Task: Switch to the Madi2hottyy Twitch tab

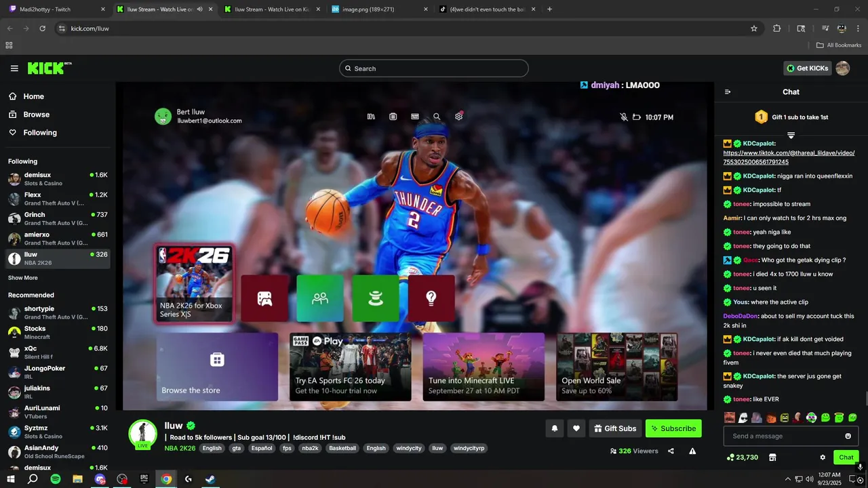Action: pyautogui.click(x=58, y=9)
